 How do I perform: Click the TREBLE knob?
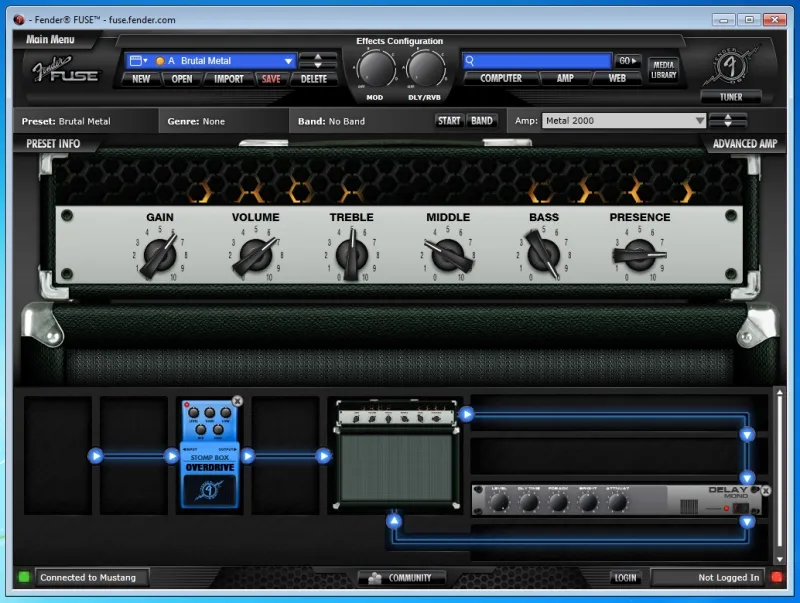pos(352,255)
